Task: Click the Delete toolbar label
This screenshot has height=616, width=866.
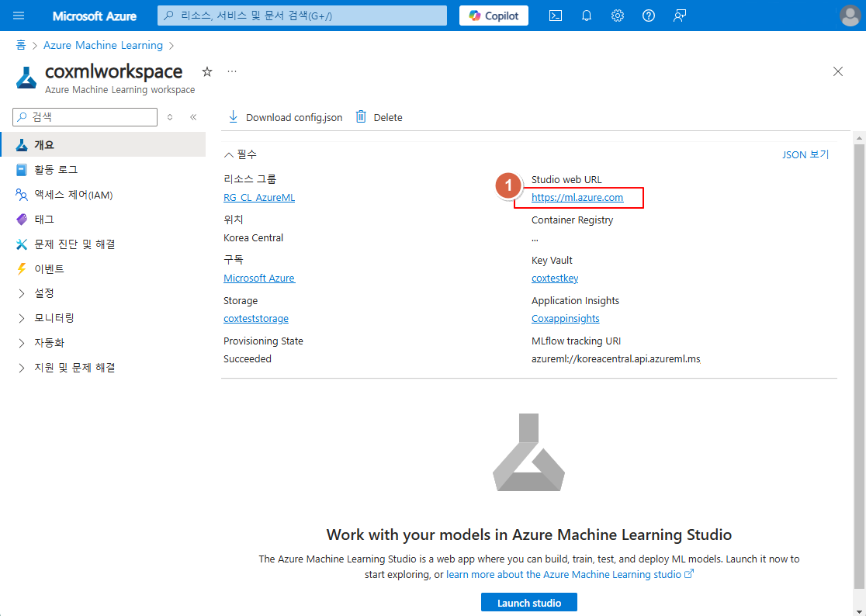Action: [x=388, y=118]
